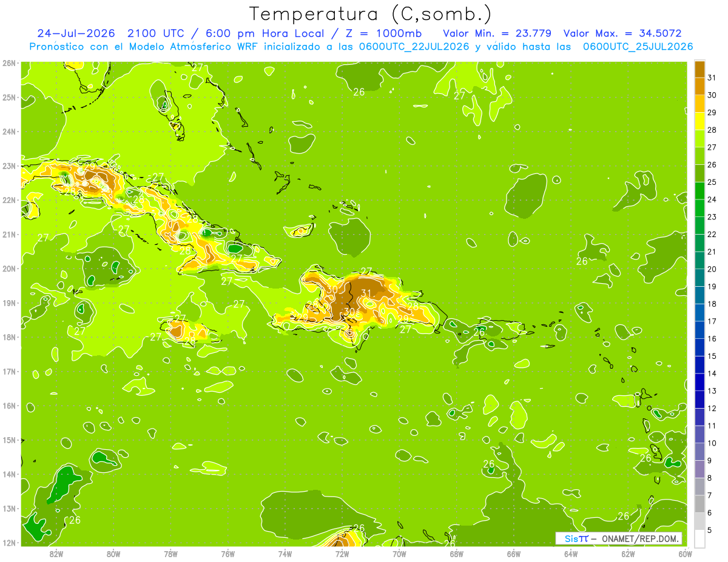Select the "Z = 1000mb" level text
Image resolution: width=728 pixels, height=562 pixels.
(x=383, y=33)
